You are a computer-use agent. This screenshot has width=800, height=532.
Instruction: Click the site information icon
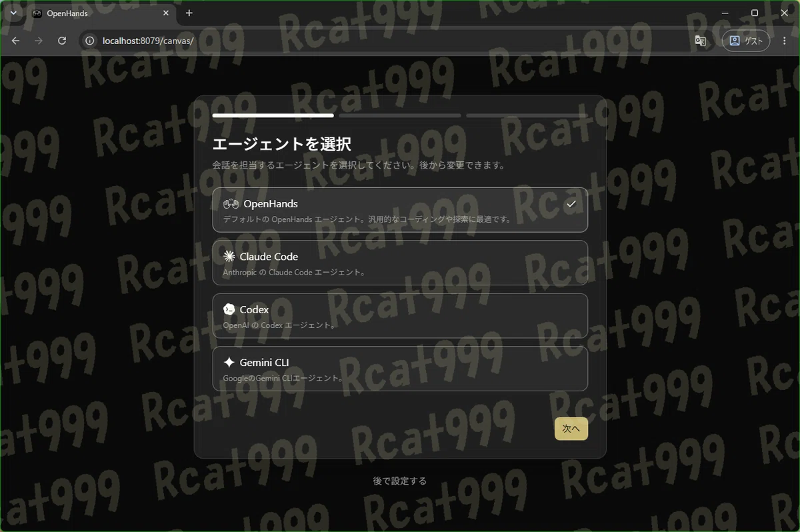(x=89, y=41)
